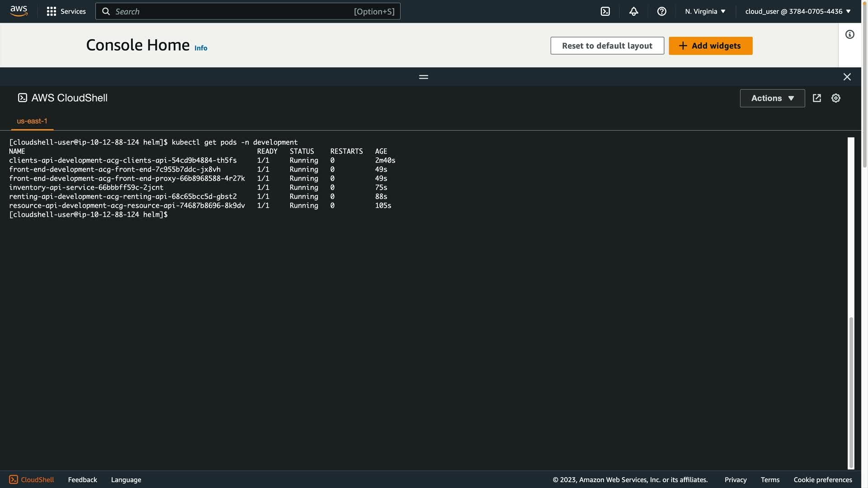
Task: Click the AWS logo home icon
Action: pyautogui.click(x=19, y=11)
